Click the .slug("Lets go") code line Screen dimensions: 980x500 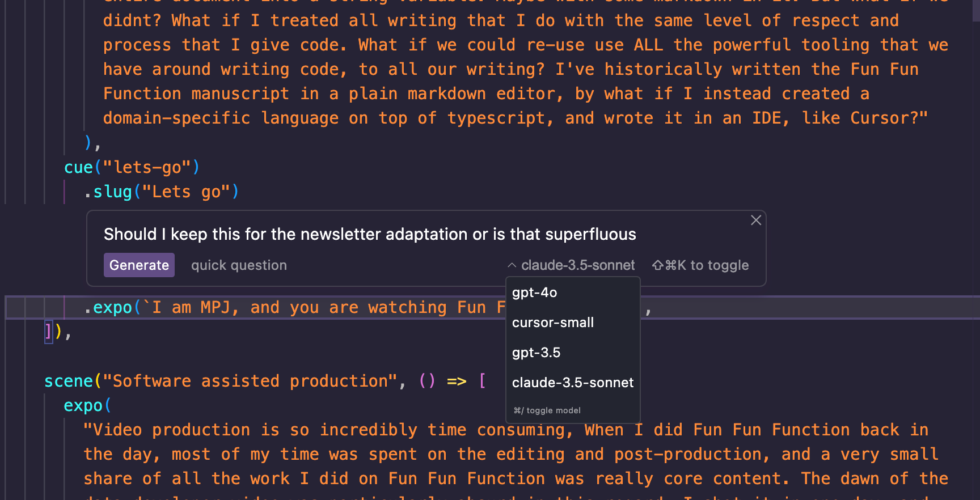click(162, 192)
